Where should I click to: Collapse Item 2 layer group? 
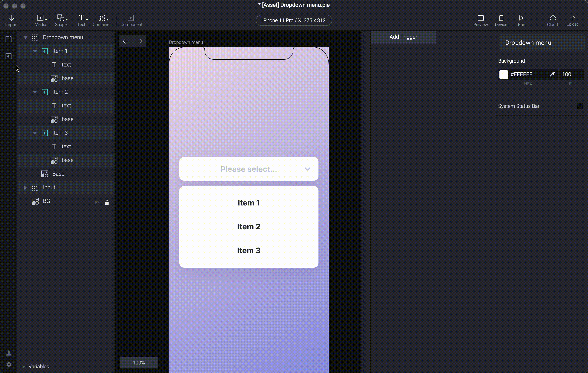click(x=34, y=91)
